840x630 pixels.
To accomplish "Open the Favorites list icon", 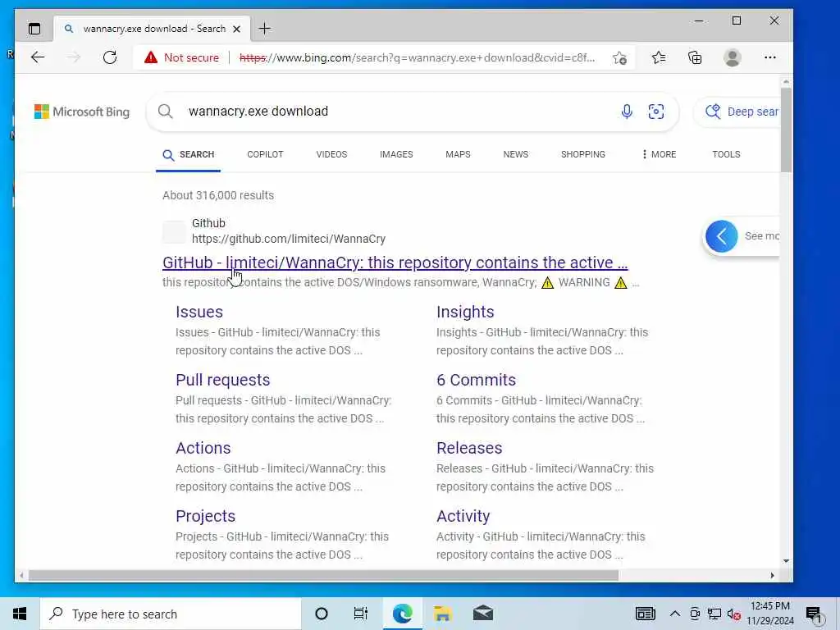I will [x=659, y=57].
